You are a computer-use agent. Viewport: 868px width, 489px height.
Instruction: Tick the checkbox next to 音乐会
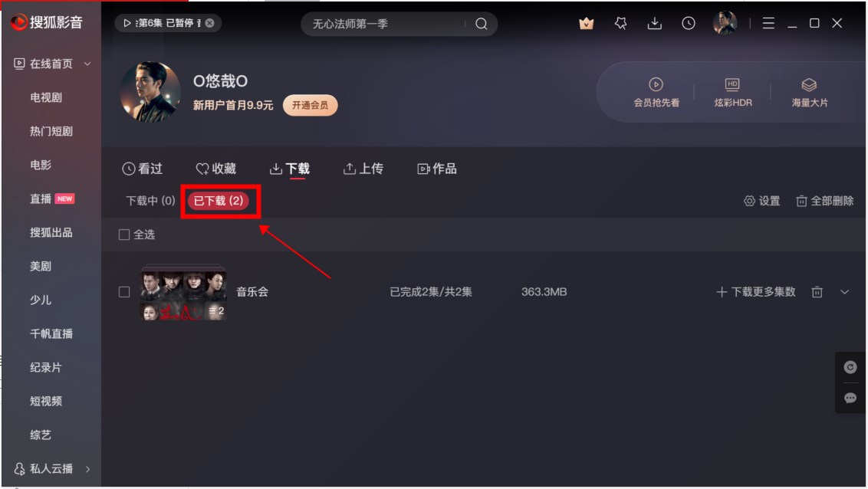(x=124, y=292)
